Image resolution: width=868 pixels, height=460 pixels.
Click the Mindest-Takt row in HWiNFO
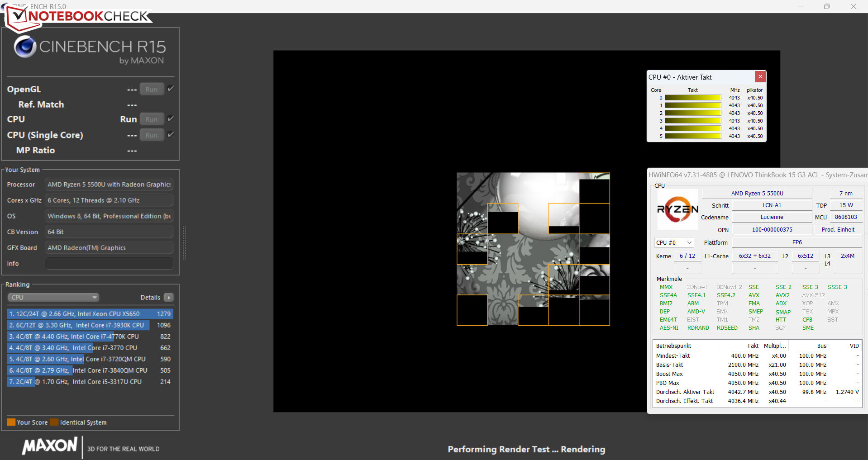[757, 356]
